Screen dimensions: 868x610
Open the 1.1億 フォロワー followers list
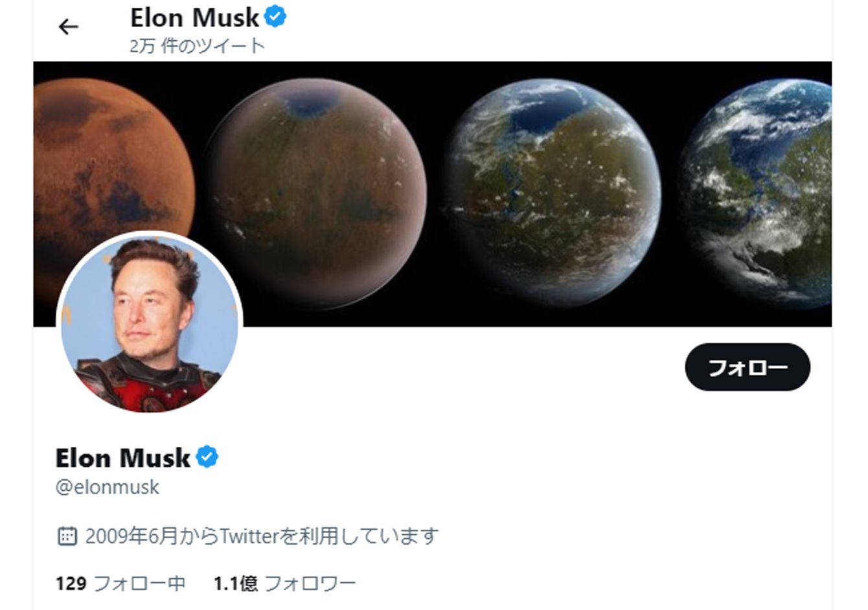[x=285, y=583]
